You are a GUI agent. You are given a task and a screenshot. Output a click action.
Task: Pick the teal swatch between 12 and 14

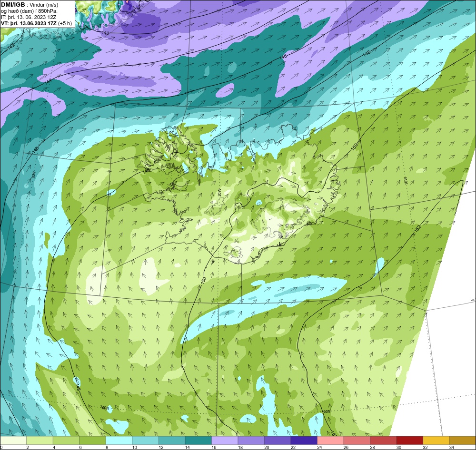(x=172, y=440)
